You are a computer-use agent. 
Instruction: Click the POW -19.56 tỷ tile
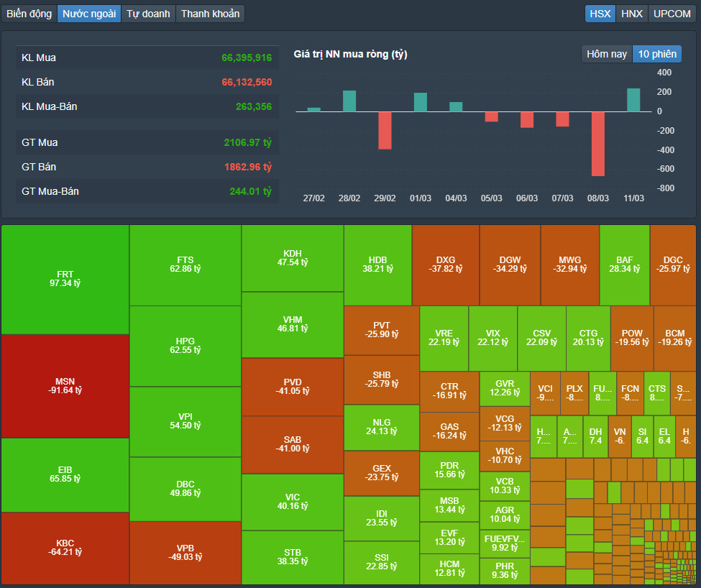click(x=632, y=339)
